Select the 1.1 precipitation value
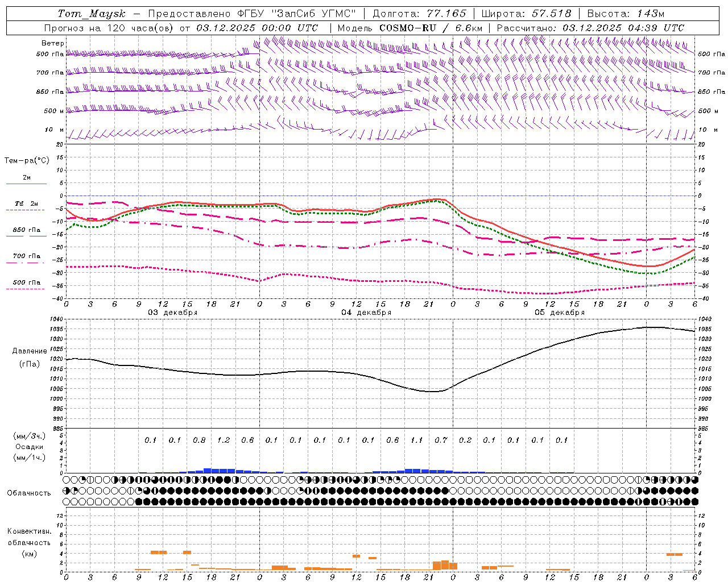 417,440
